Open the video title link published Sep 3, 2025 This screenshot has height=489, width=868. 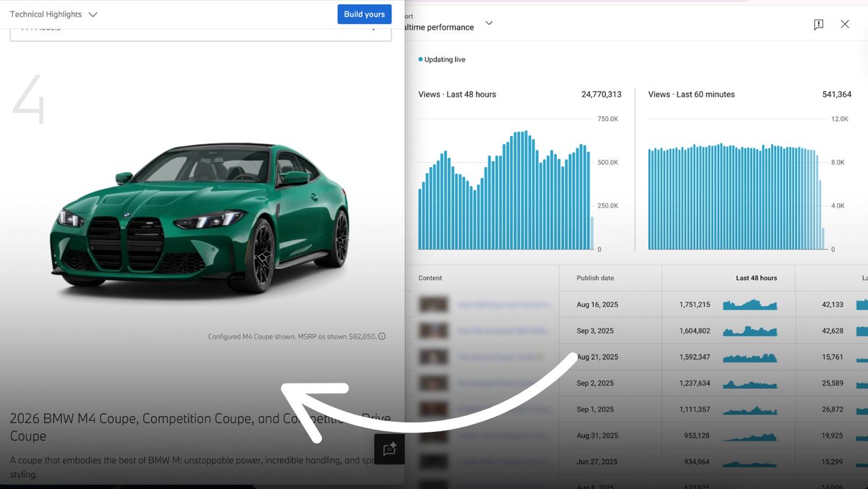503,331
